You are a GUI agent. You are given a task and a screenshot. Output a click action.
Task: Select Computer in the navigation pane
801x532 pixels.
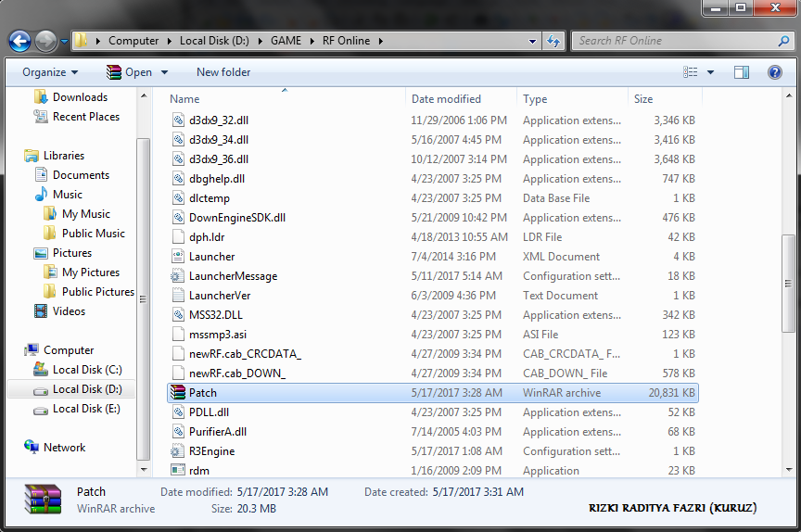(x=69, y=350)
